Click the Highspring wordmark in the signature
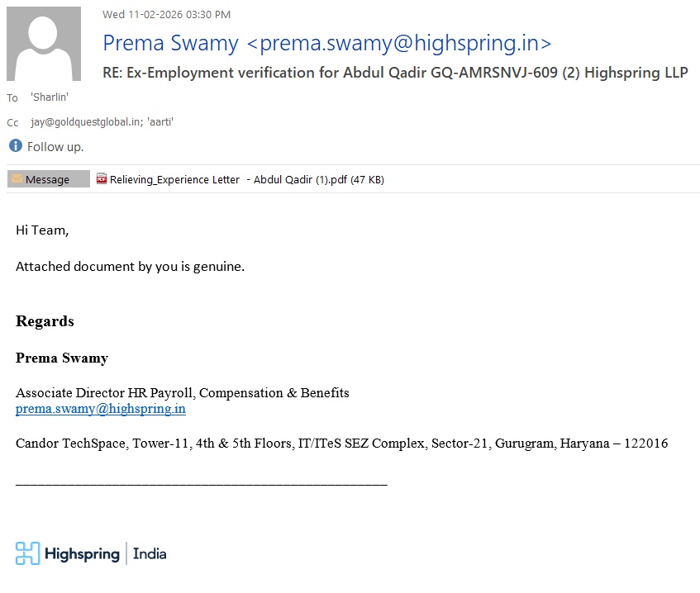This screenshot has width=700, height=593. [82, 554]
